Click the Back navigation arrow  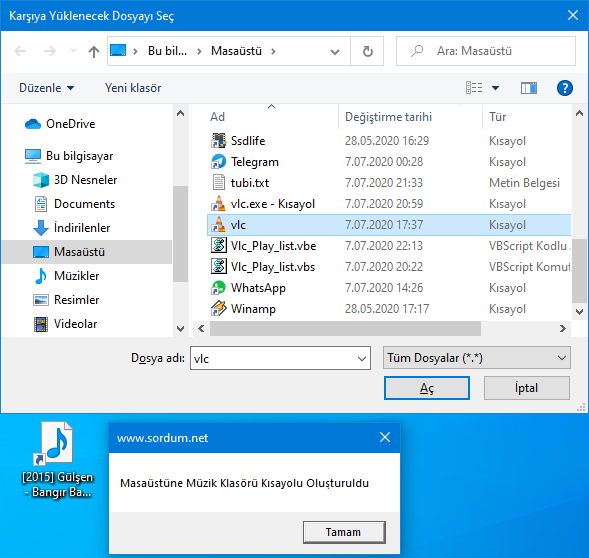coord(20,51)
